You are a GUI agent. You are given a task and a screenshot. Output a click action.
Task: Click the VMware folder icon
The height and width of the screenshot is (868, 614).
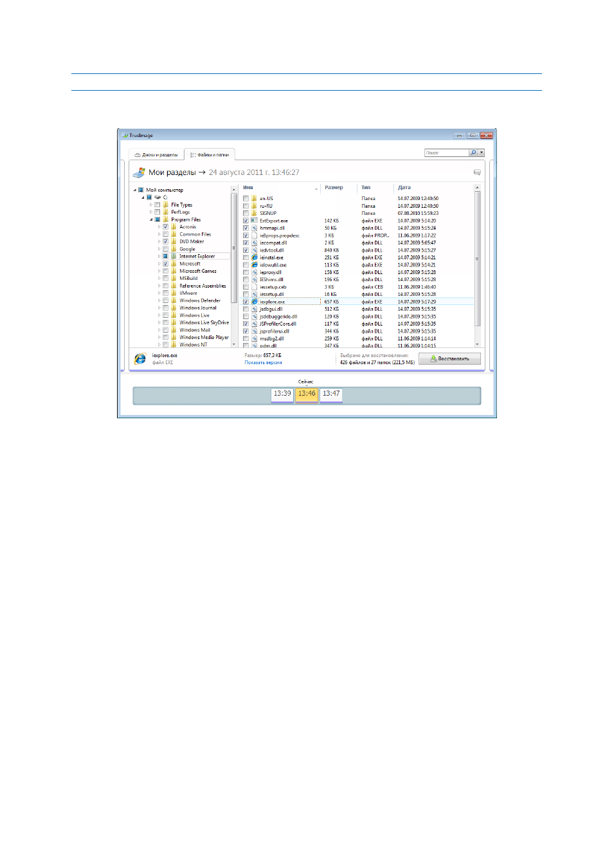pyautogui.click(x=174, y=293)
